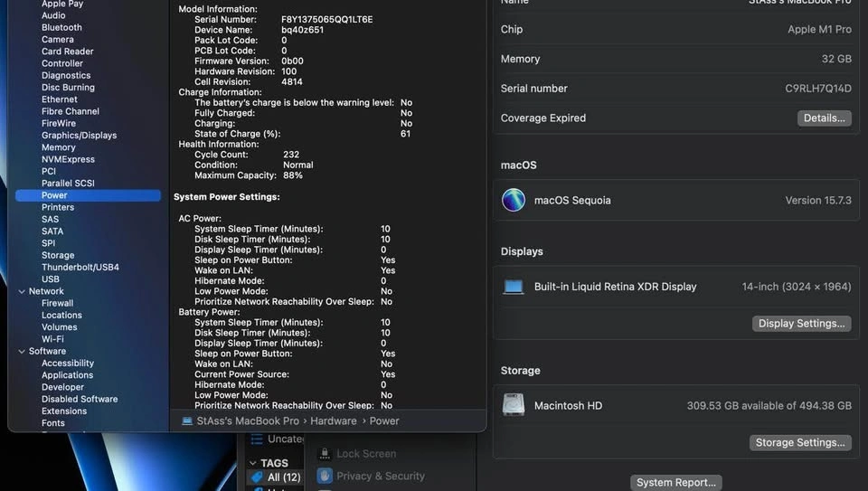Click the Privacy & Security hand icon
This screenshot has width=868, height=491.
click(325, 476)
